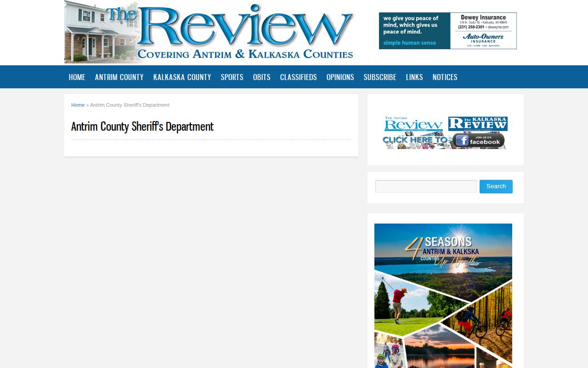Go to Antrim County section
Viewport: 588px width, 368px height.
click(x=119, y=77)
